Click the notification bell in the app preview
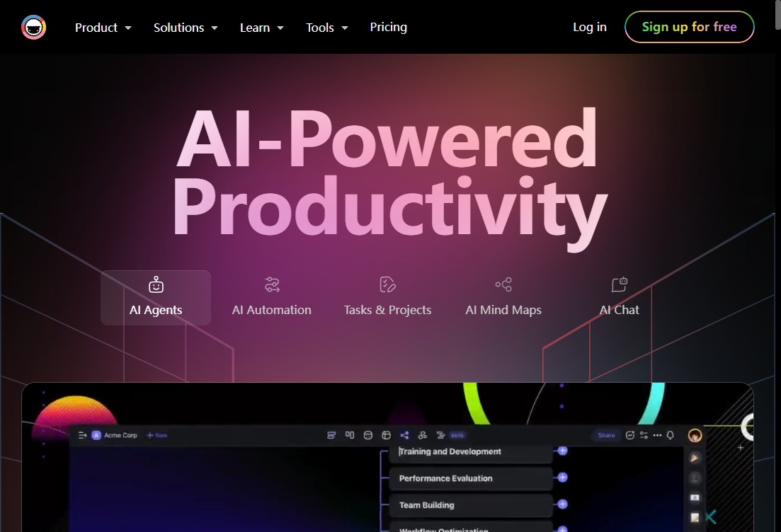This screenshot has height=532, width=781. [x=671, y=435]
